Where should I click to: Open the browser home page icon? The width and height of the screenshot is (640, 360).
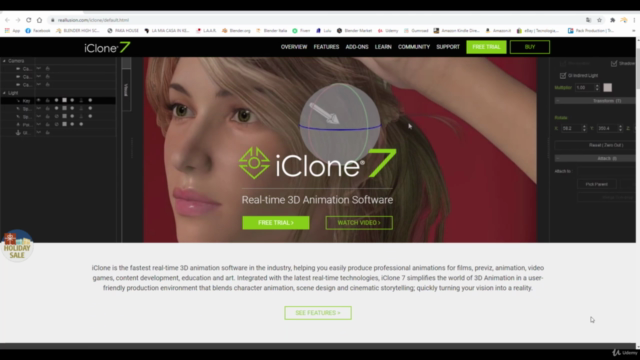[39, 20]
